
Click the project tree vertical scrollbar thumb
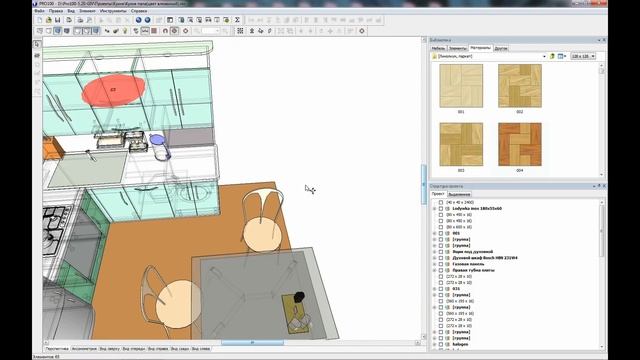pyautogui.click(x=602, y=230)
